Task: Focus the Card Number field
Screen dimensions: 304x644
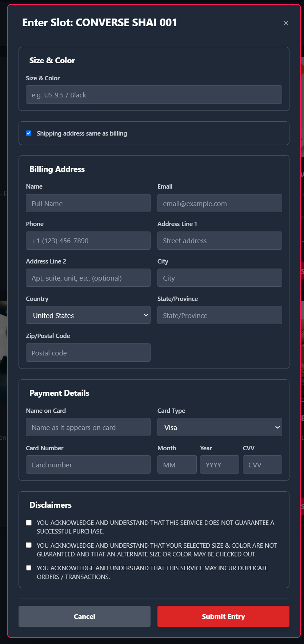Action: [x=88, y=464]
